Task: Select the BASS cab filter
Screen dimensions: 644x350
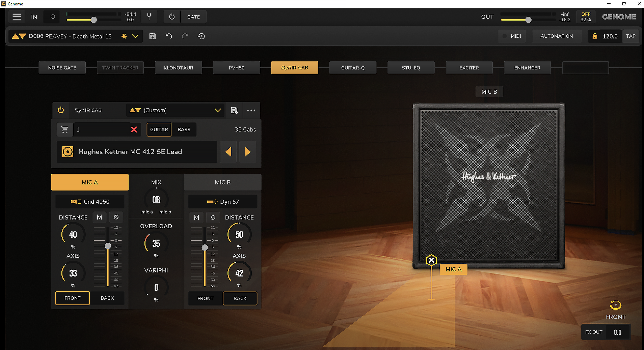Action: (x=184, y=129)
